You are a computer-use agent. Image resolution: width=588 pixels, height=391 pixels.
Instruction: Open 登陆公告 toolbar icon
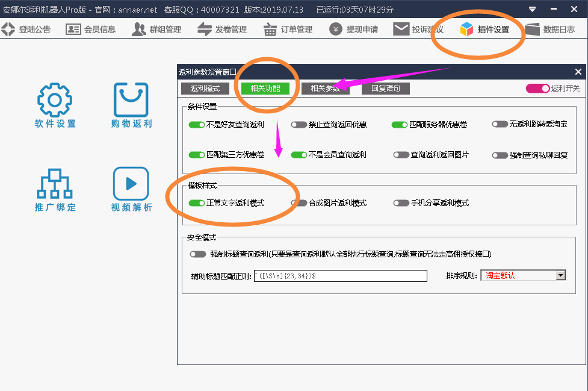point(8,30)
